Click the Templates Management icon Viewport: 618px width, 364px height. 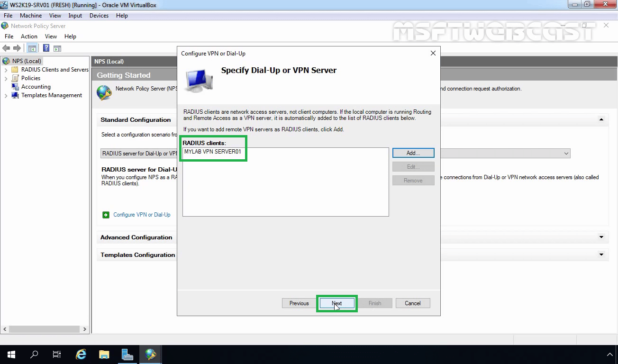14,95
